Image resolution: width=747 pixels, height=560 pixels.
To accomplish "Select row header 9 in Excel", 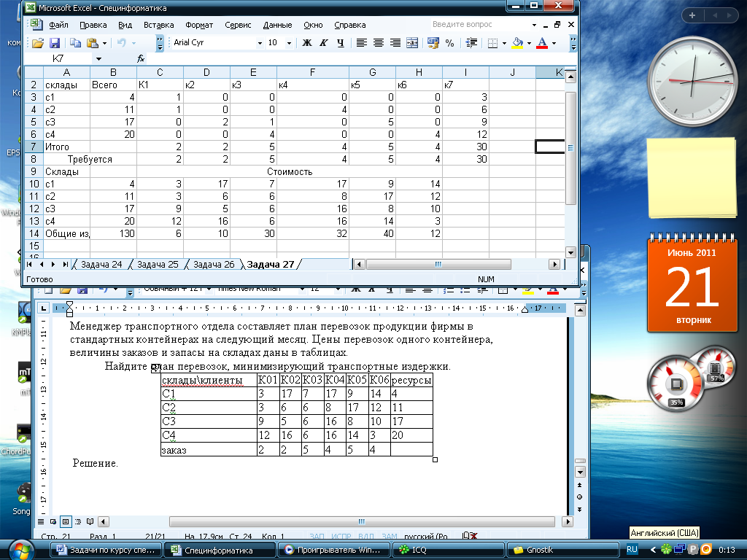I will click(34, 171).
